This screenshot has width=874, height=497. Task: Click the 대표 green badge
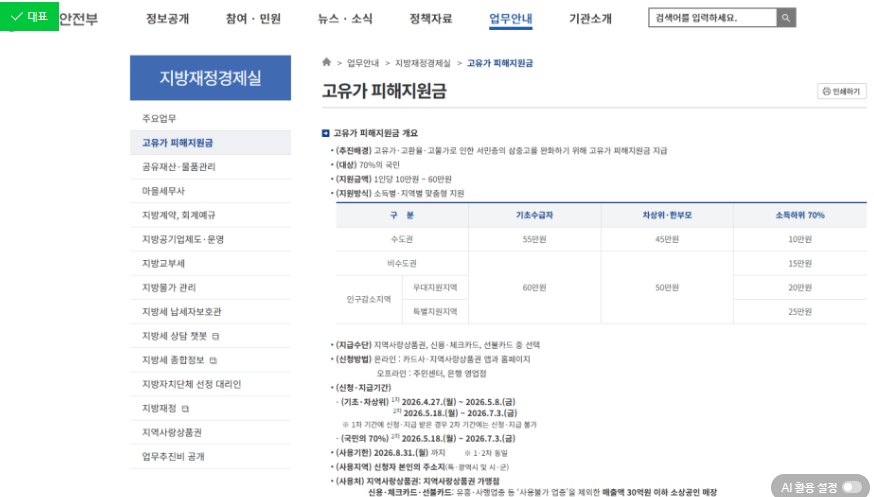pos(30,16)
